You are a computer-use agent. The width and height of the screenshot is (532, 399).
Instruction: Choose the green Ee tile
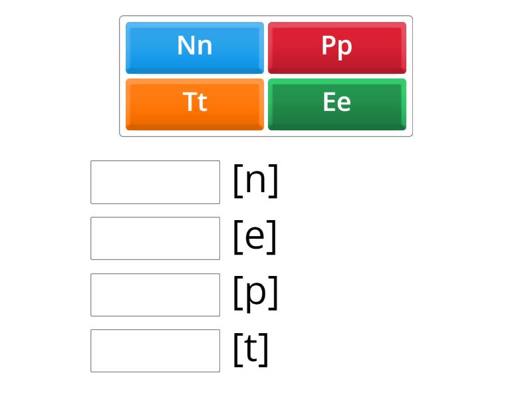pos(336,104)
